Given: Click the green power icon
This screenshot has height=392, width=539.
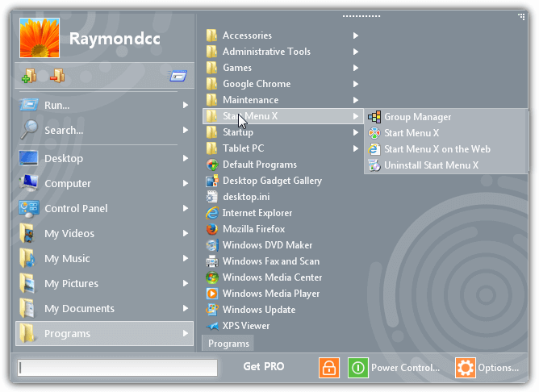Looking at the screenshot, I should point(357,367).
